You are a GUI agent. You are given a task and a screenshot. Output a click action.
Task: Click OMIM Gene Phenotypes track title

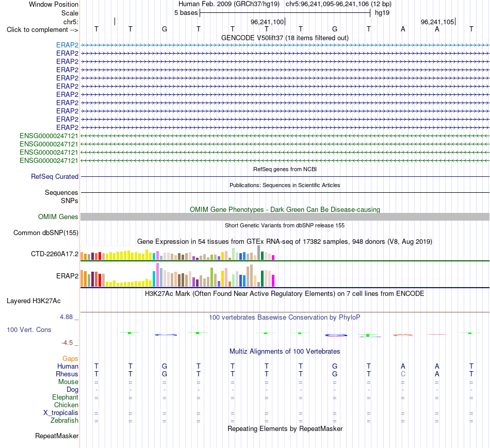point(285,210)
